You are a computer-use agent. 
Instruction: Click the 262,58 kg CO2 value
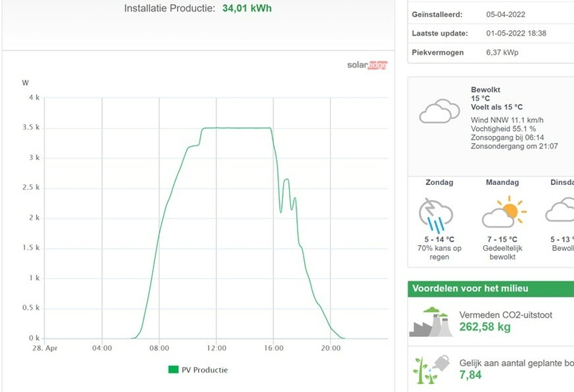[x=485, y=327]
